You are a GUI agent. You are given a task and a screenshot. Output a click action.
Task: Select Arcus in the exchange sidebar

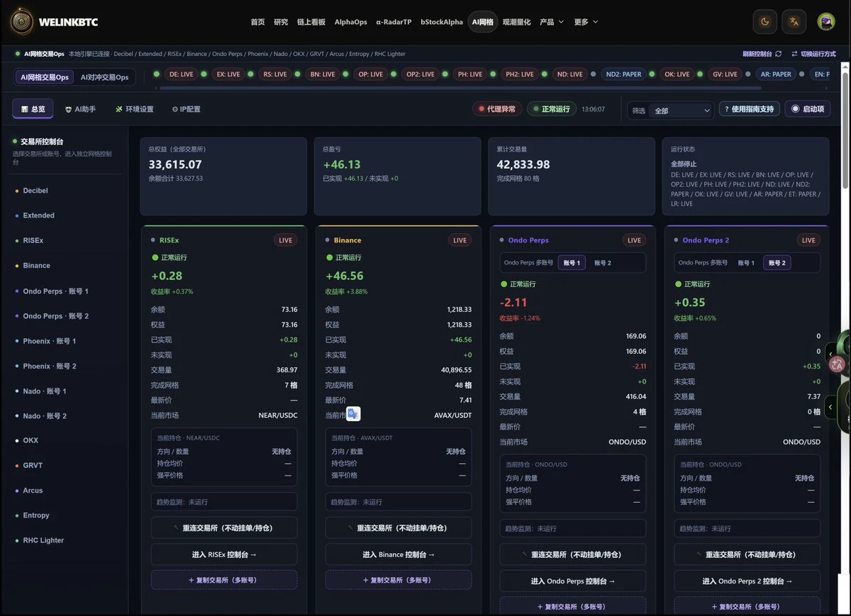click(x=33, y=491)
